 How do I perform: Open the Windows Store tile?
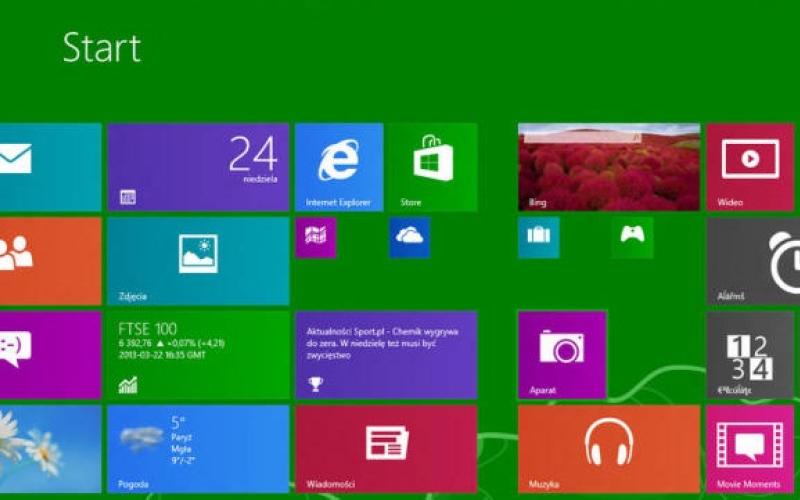tap(432, 167)
